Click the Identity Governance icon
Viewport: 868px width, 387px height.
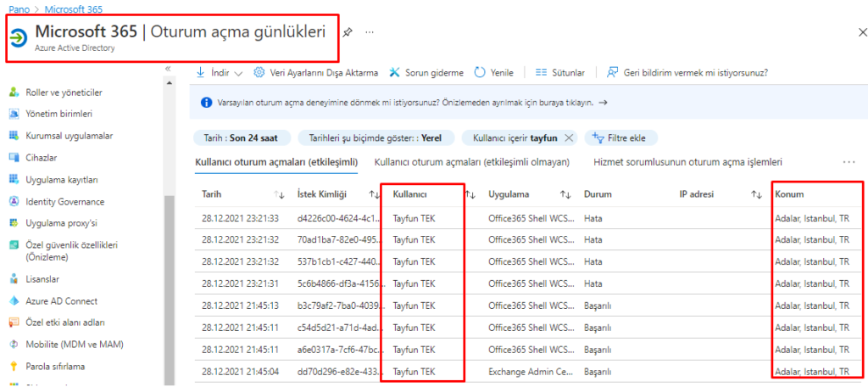click(x=14, y=202)
